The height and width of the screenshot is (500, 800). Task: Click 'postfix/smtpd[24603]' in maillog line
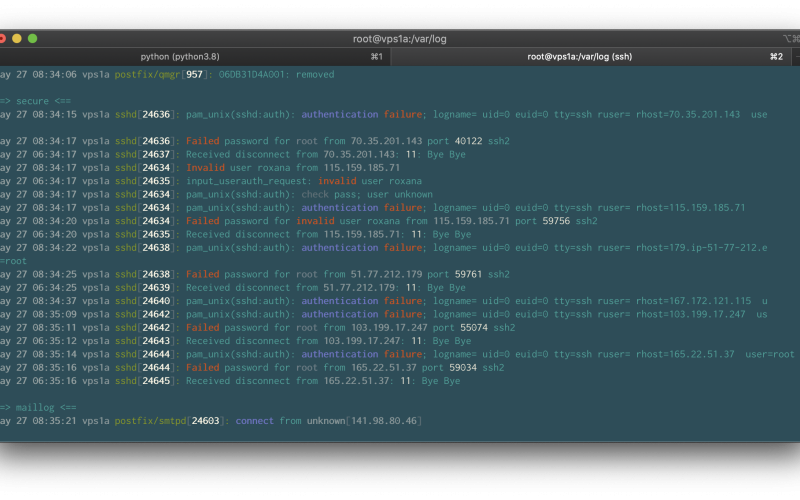click(169, 420)
